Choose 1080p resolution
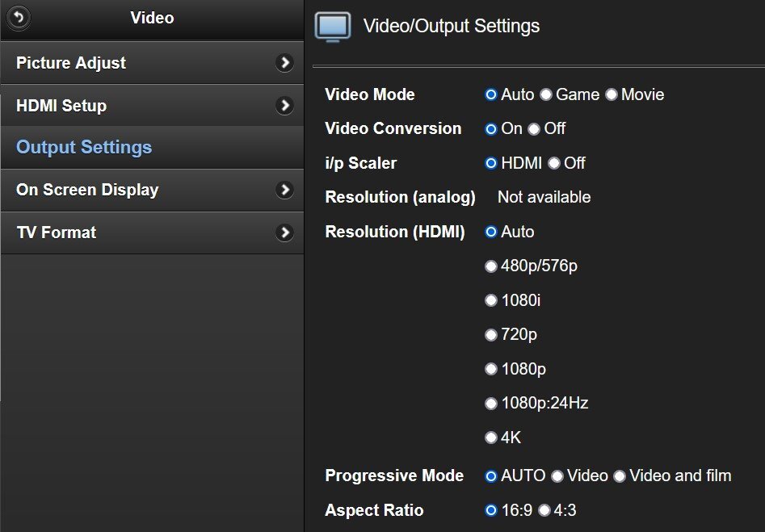765x532 pixels. [x=491, y=369]
